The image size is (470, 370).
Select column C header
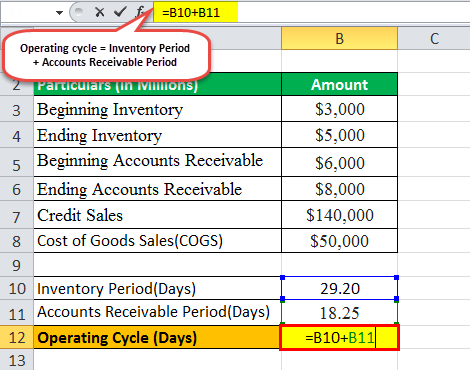(434, 39)
